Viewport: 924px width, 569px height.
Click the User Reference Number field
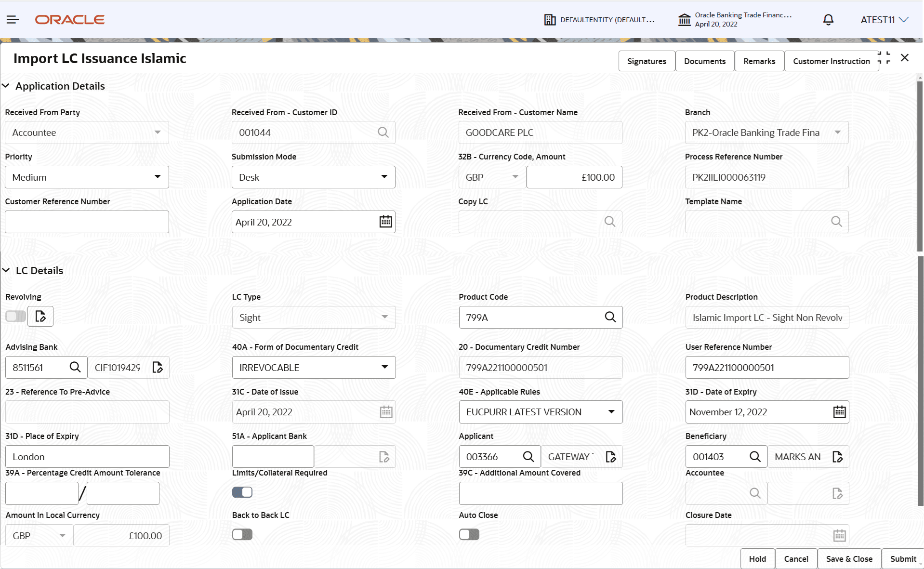(767, 368)
